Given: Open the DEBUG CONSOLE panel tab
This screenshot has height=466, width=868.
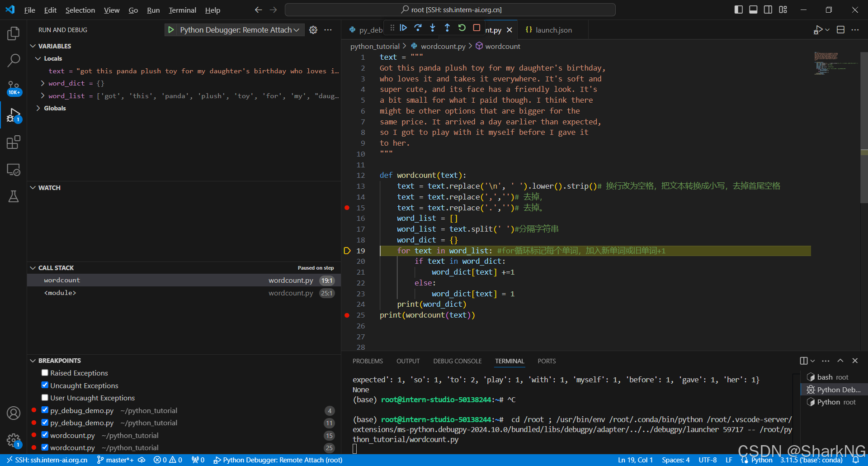Looking at the screenshot, I should pyautogui.click(x=457, y=361).
